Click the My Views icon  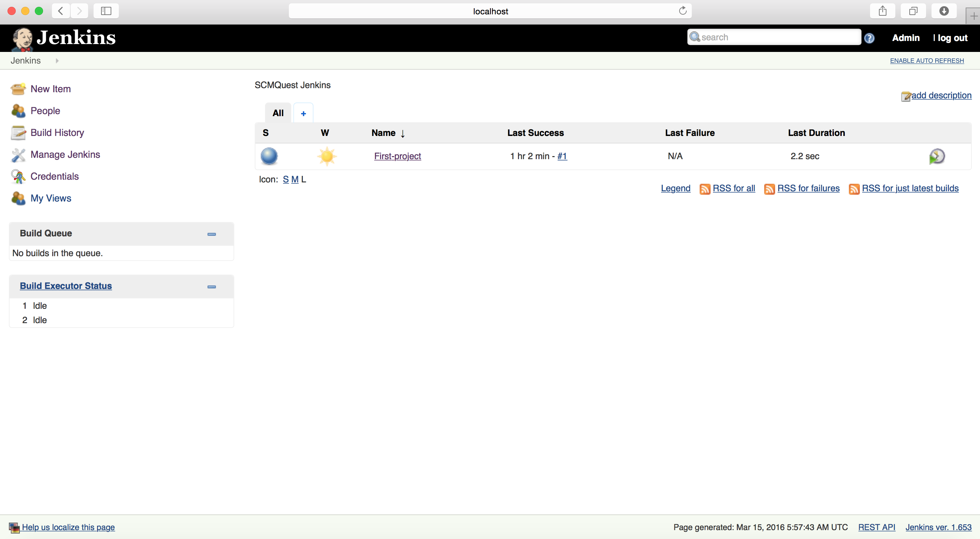18,198
